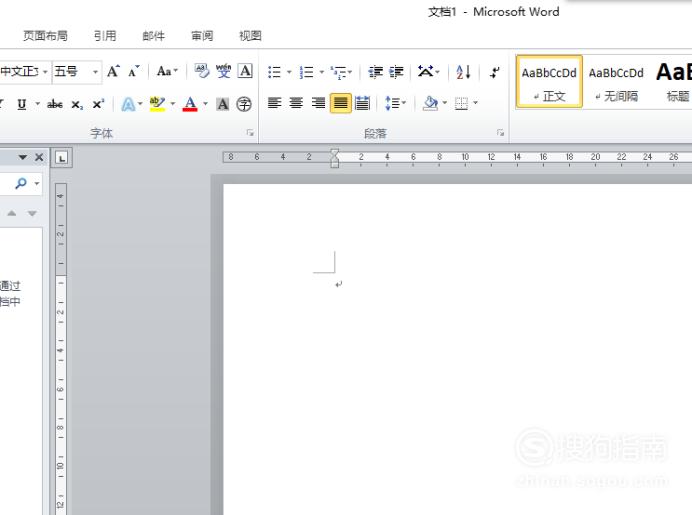Click the Sort A-Z icon
The image size is (692, 515).
[x=463, y=72]
